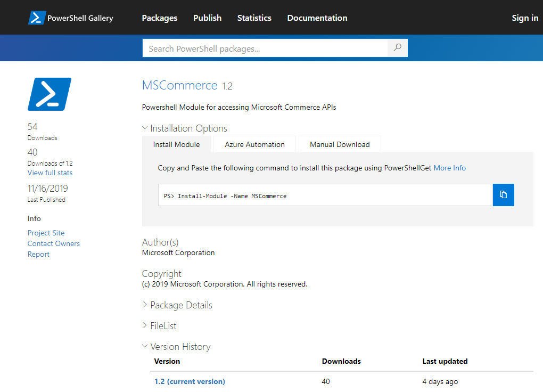Open the 1.2 (current version) link
The height and width of the screenshot is (392, 543).
point(190,381)
